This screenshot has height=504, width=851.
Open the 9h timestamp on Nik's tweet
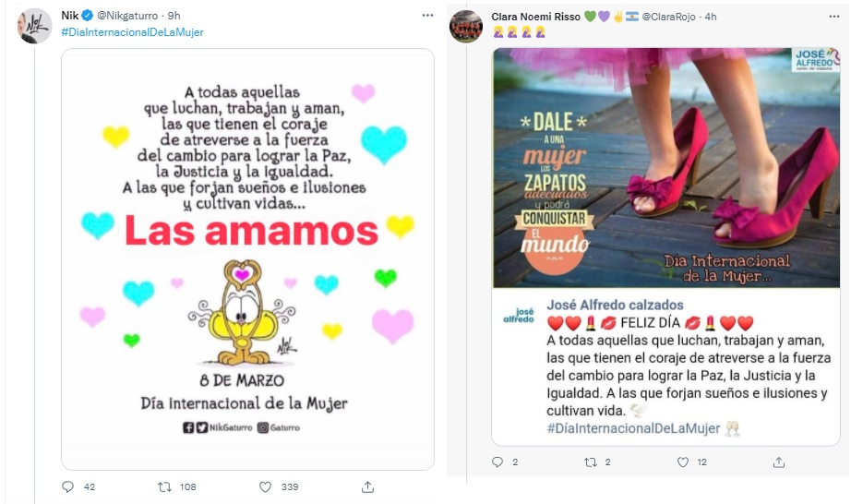point(174,16)
